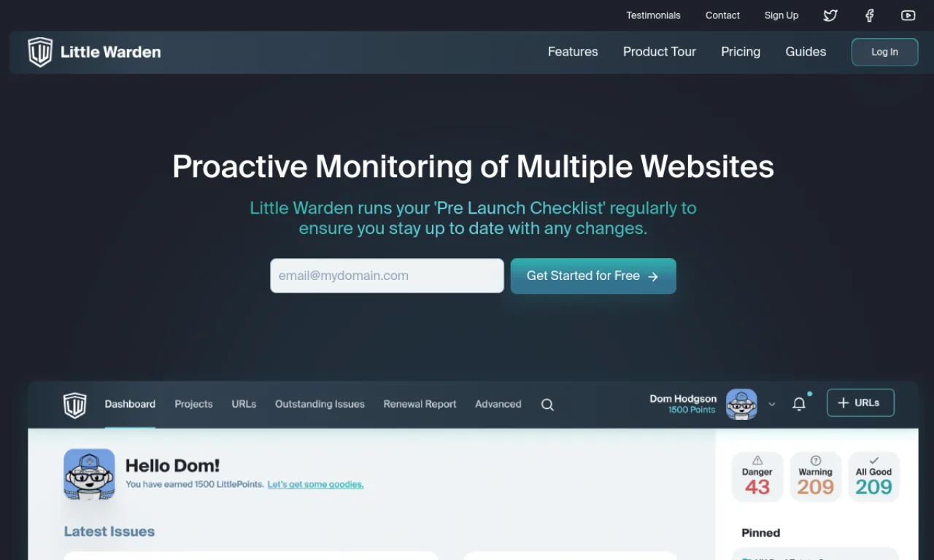Screen dimensions: 934x560
Task: Click the Proactive Monitoring headline
Action: [473, 167]
